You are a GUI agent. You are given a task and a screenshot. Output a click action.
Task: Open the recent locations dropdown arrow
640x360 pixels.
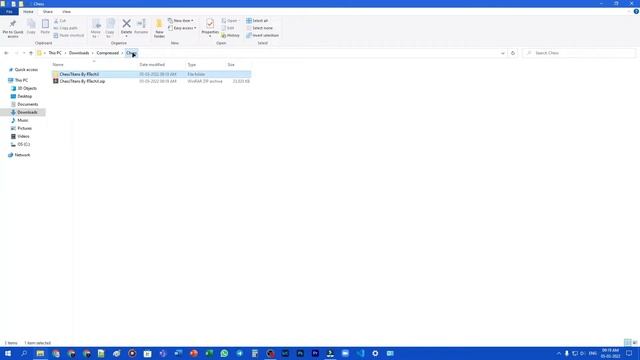coord(24,53)
